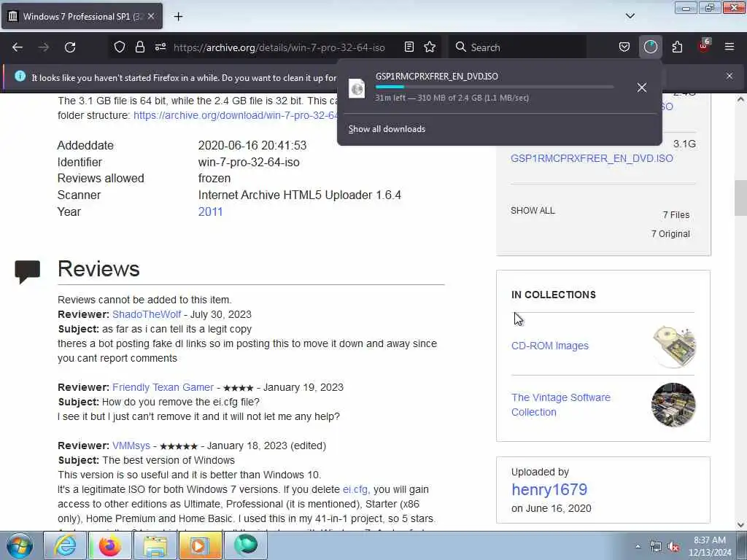
Task: Click Show all downloads
Action: [387, 129]
